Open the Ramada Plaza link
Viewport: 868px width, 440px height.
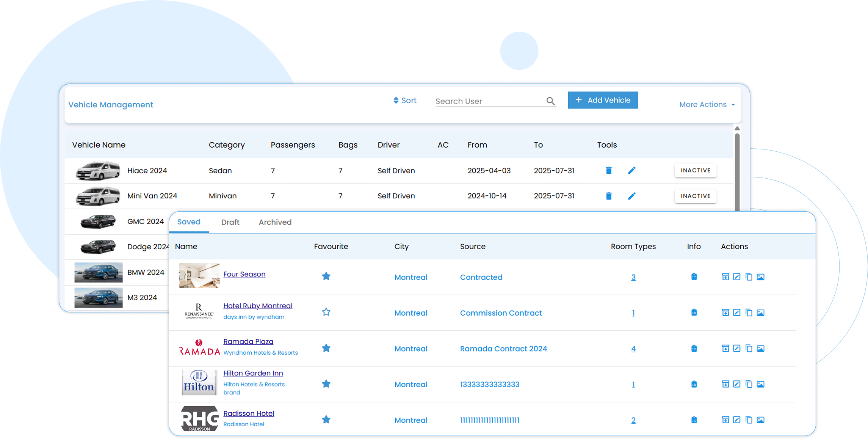tap(248, 341)
